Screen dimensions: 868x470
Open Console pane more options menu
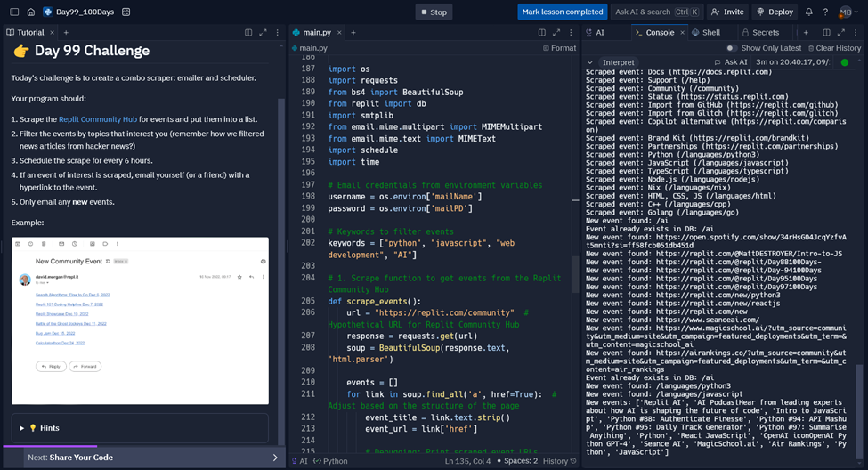click(x=856, y=33)
